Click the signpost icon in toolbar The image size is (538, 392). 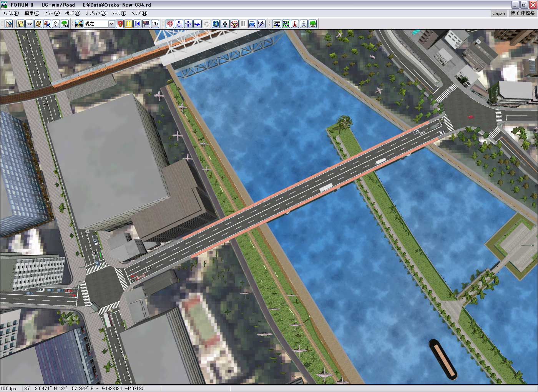(38, 24)
